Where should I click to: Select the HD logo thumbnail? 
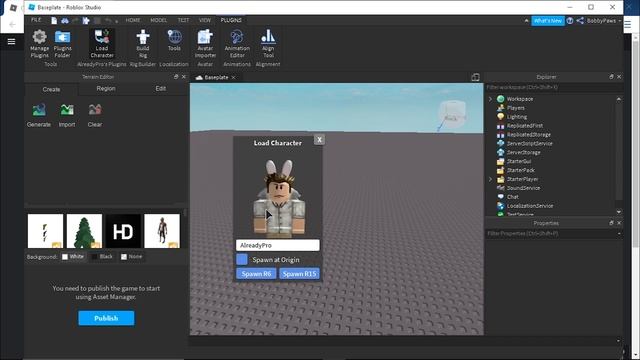coord(123,231)
